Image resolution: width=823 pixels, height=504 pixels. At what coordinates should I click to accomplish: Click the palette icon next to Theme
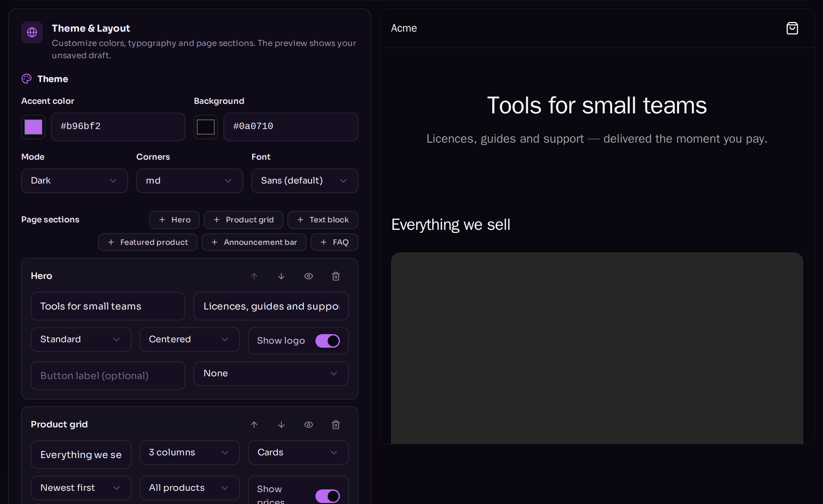(x=27, y=79)
